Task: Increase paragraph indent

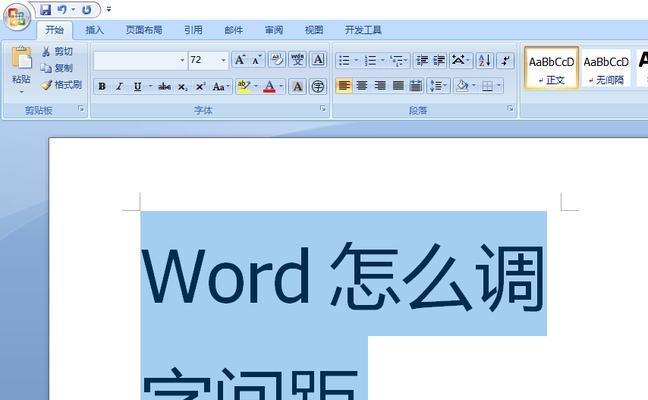Action: pyautogui.click(x=439, y=61)
